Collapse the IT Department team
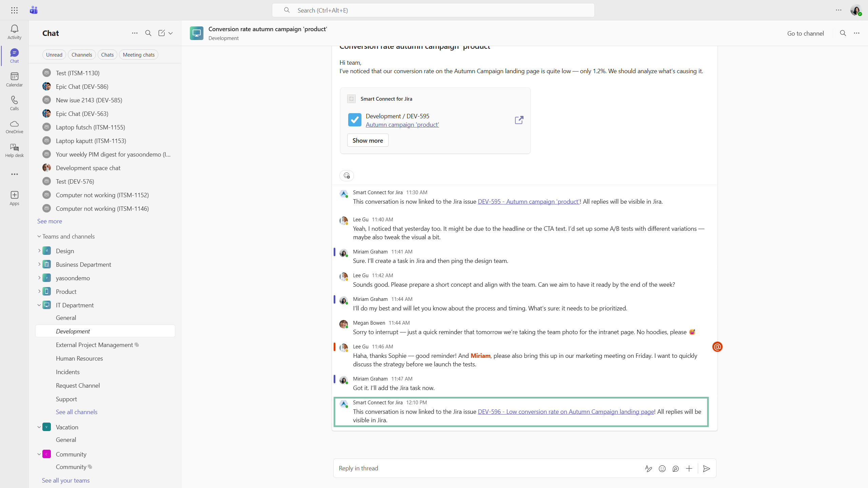The height and width of the screenshot is (488, 868). pyautogui.click(x=39, y=305)
